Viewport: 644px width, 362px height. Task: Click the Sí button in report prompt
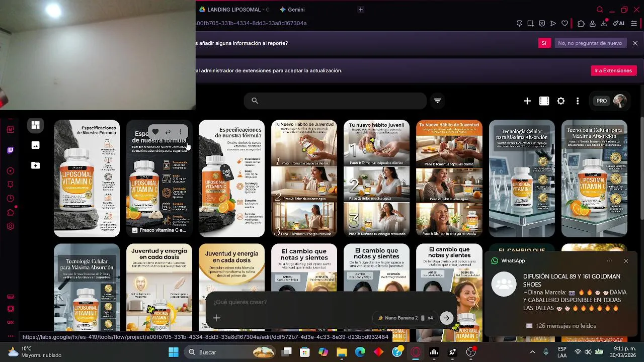pos(543,43)
